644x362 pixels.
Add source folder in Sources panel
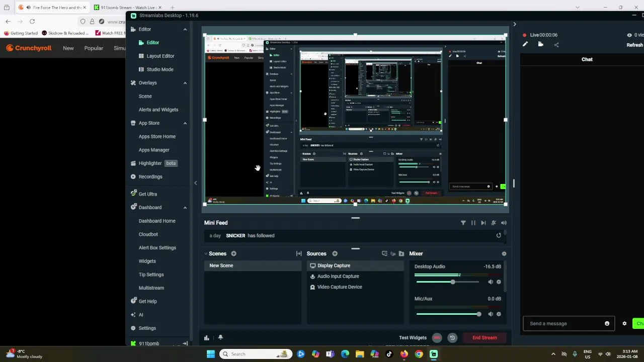pos(401,254)
